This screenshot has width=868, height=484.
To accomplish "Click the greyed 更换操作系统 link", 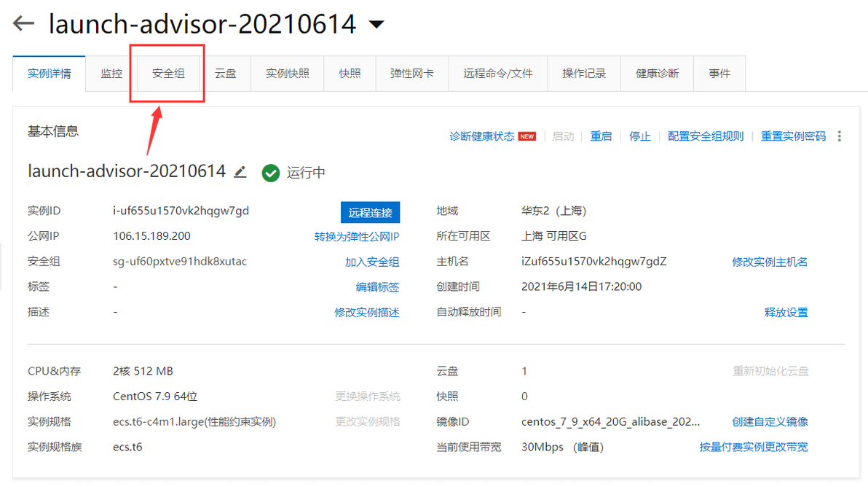I will pos(368,397).
